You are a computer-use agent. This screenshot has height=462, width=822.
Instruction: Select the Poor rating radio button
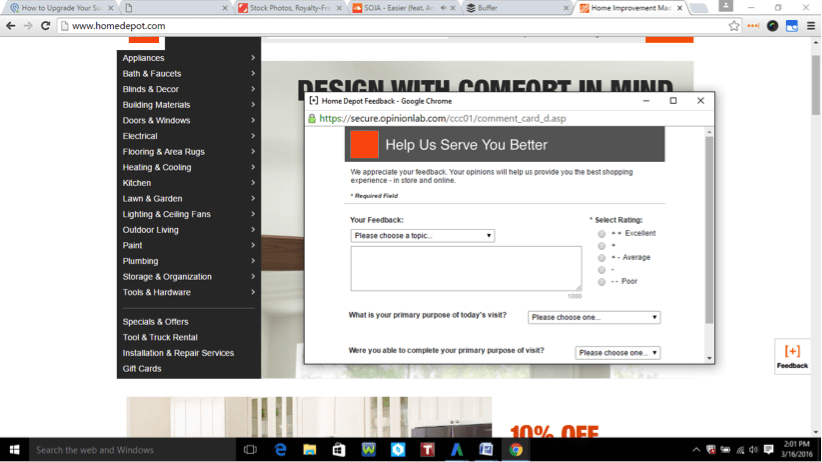pyautogui.click(x=601, y=282)
